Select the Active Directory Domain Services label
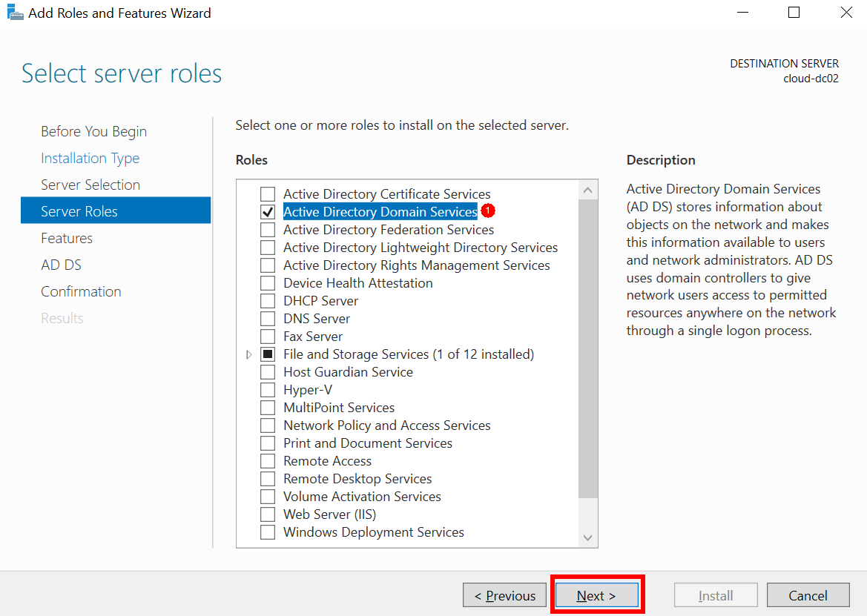 point(380,211)
